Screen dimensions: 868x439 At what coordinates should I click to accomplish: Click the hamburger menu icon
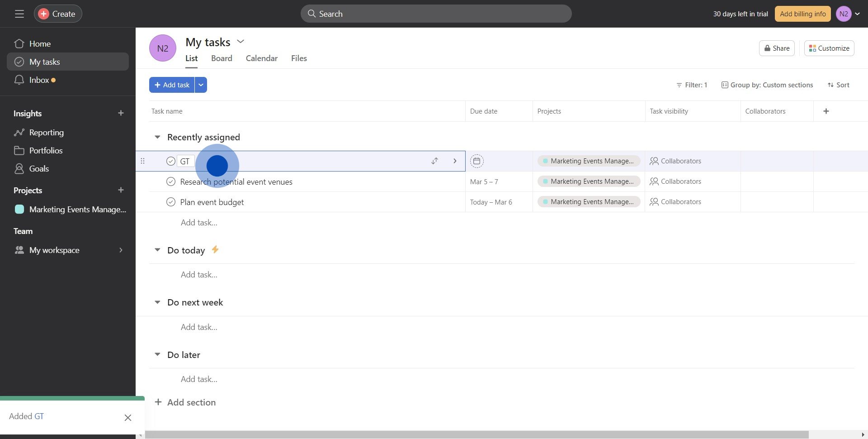click(19, 14)
